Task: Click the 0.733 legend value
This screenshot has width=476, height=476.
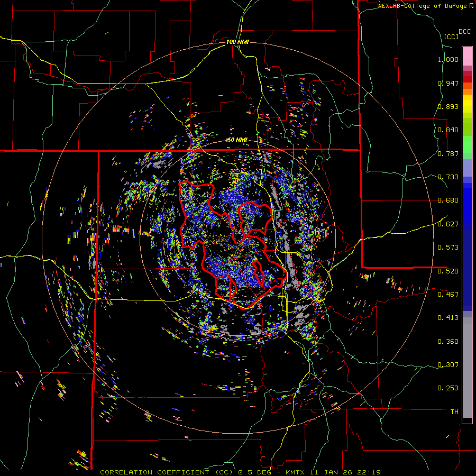Action: (448, 177)
